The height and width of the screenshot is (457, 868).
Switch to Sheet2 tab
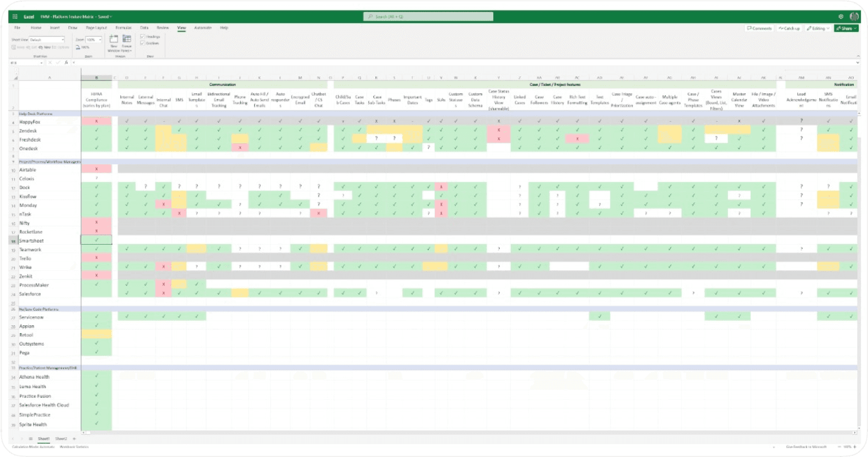61,439
